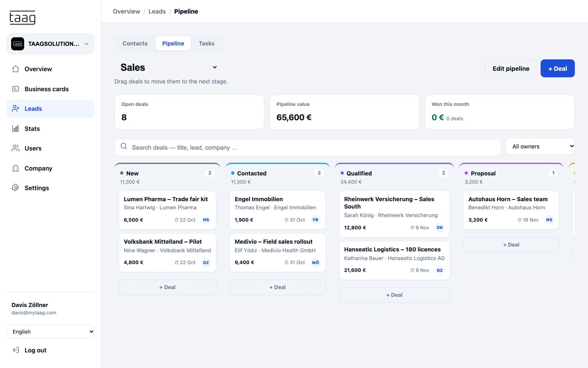Image resolution: width=588 pixels, height=368 pixels.
Task: Click the Won this month summary card
Action: (499, 112)
